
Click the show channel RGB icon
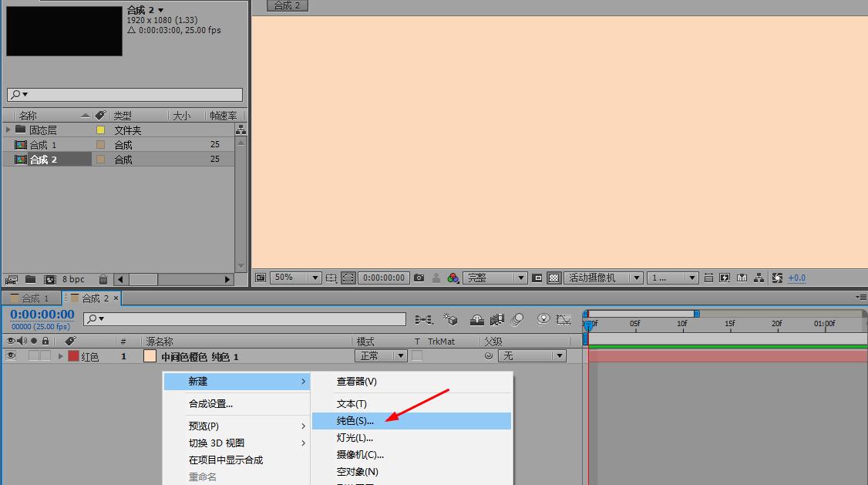[453, 278]
